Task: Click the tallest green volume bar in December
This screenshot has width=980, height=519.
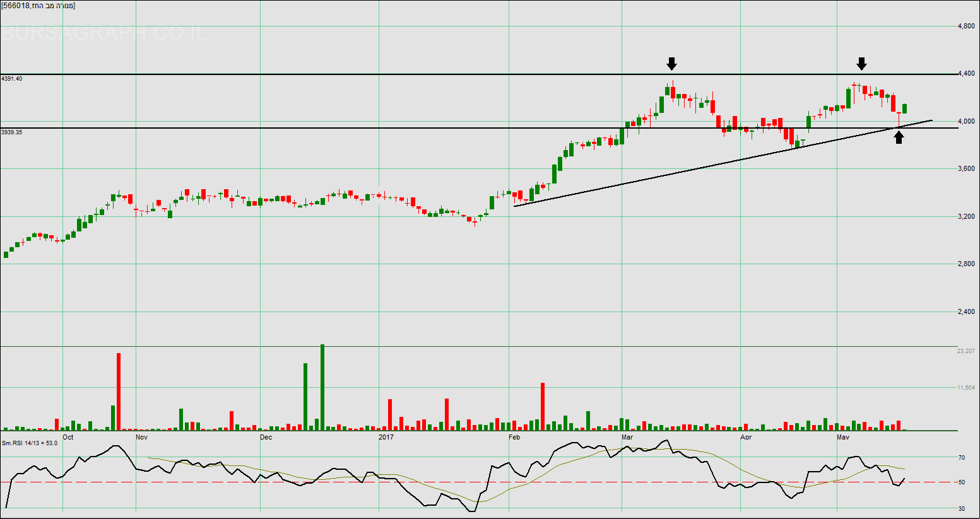Action: click(x=322, y=387)
